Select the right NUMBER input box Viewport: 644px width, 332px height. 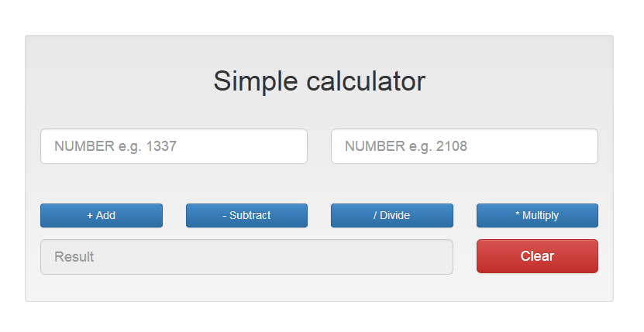pos(464,146)
